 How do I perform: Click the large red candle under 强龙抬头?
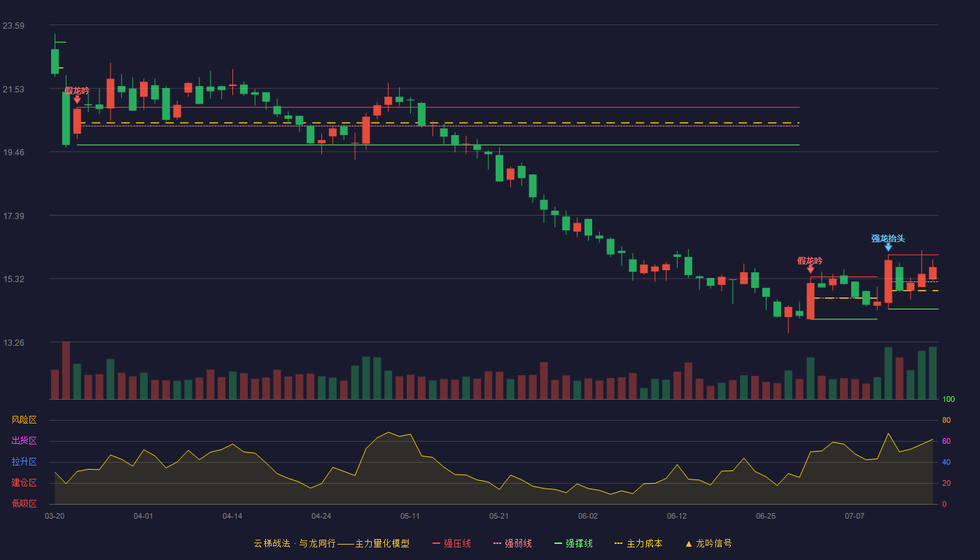[x=888, y=281]
